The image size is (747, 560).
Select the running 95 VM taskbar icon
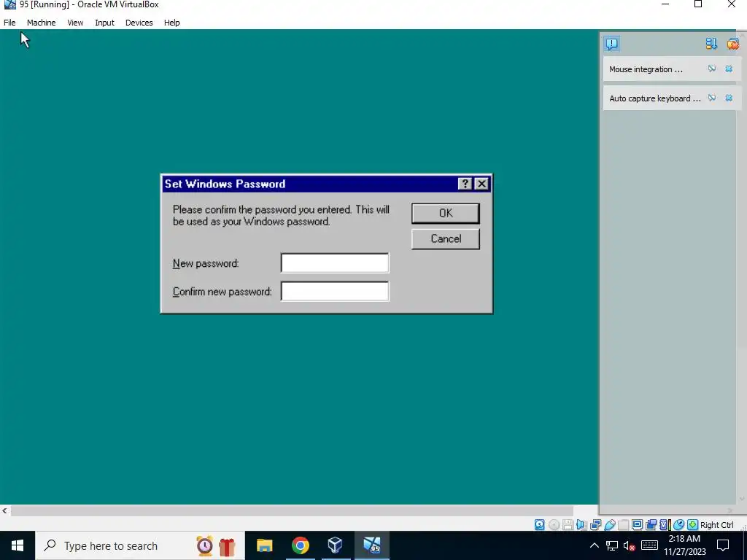[x=371, y=545]
